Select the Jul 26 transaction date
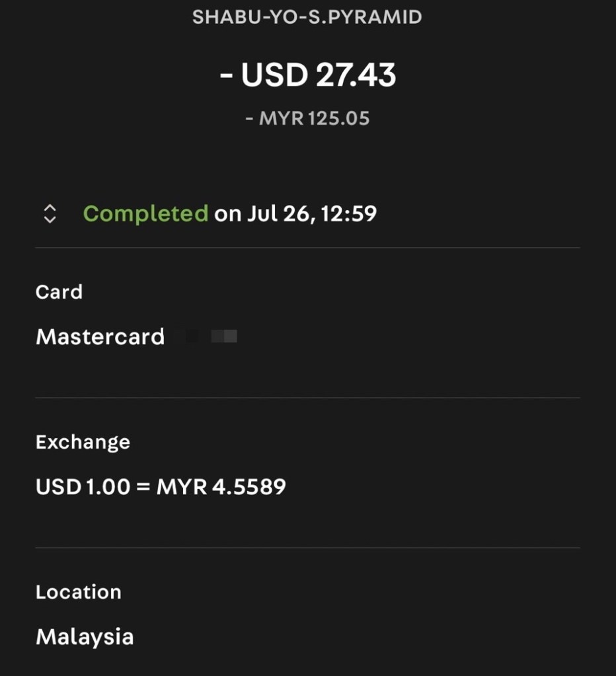616x676 pixels. point(279,213)
